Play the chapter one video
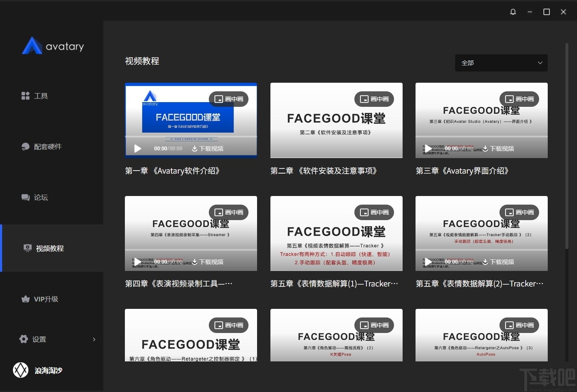 pyautogui.click(x=138, y=149)
